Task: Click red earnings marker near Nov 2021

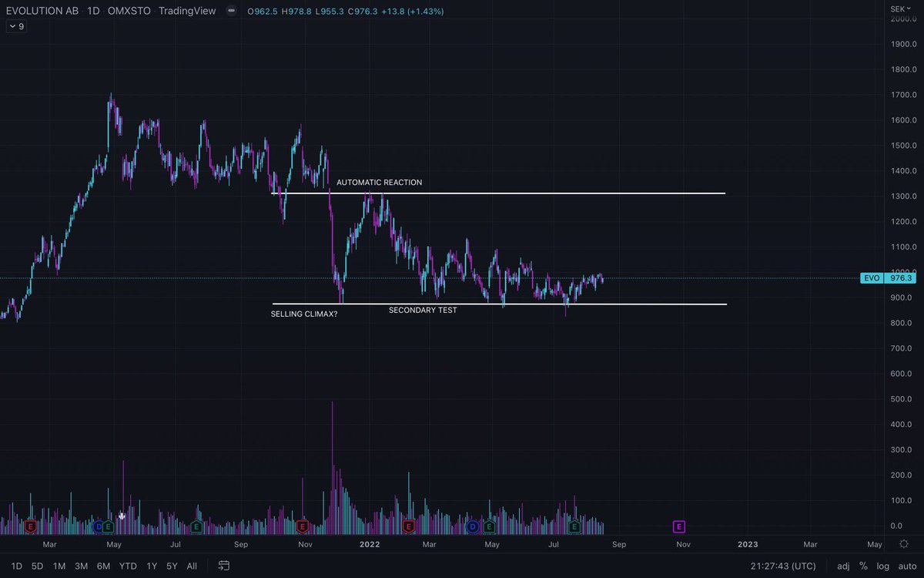Action: [302, 526]
